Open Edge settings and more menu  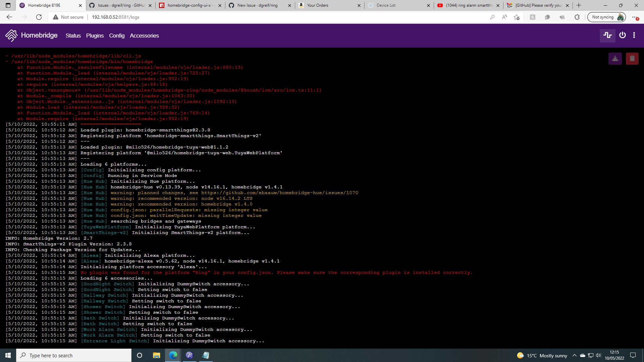[x=635, y=17]
